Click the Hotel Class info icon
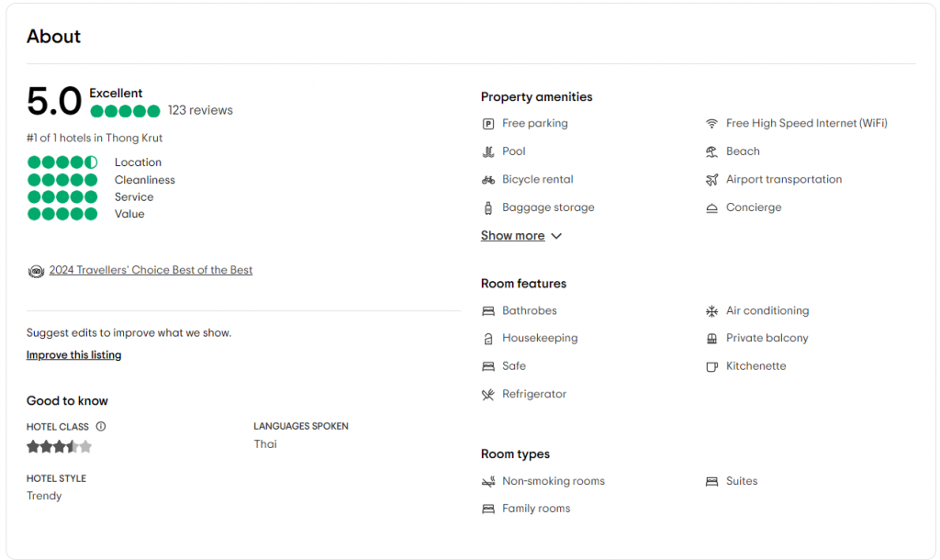This screenshot has width=940, height=560. (101, 426)
